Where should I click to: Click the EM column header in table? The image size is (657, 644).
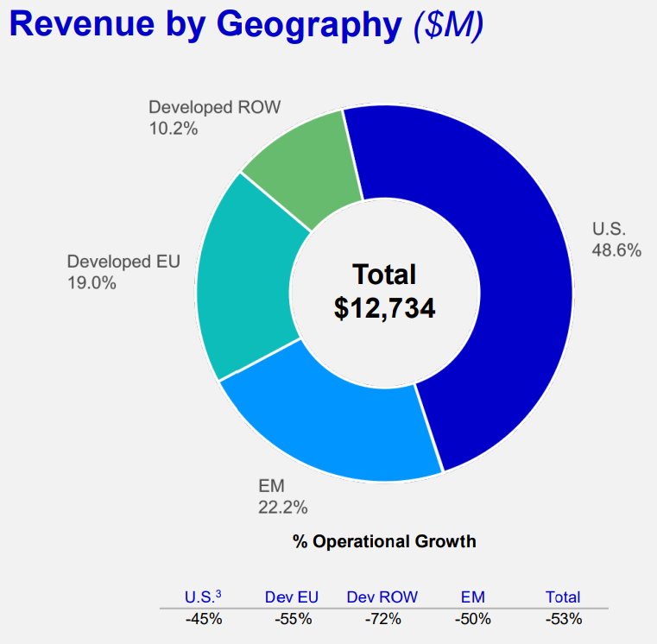[473, 597]
